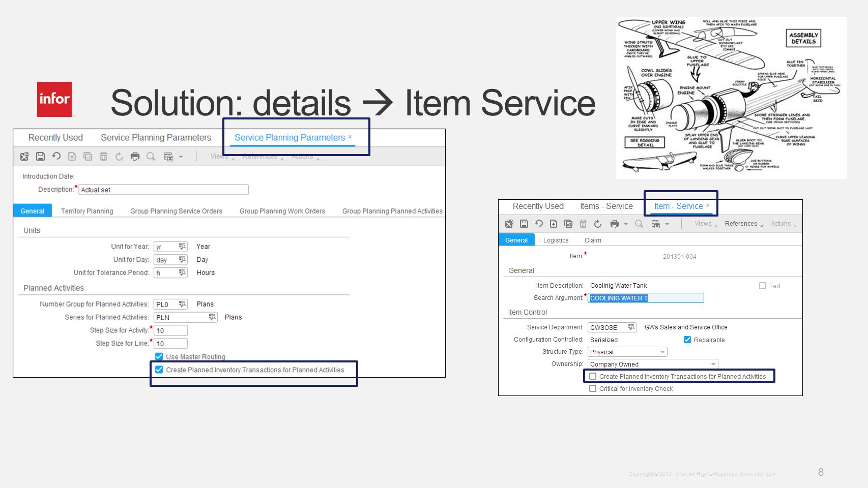This screenshot has width=868, height=488.
Task: Enable Critical for Inventory Check checkbox
Action: (x=593, y=388)
